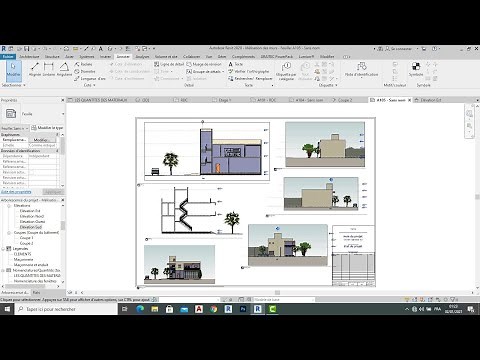Switch to the Insérer ribbon tab
The height and width of the screenshot is (360, 480).
(x=105, y=57)
